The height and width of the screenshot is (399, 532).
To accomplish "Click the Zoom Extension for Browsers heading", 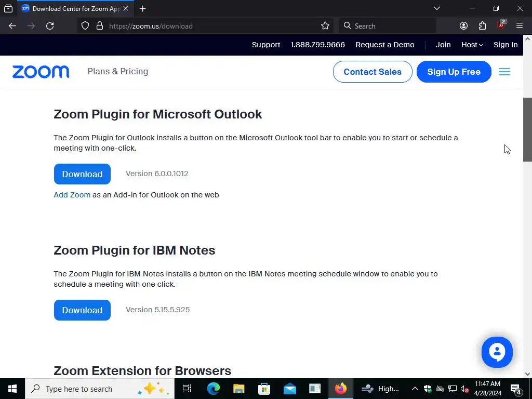I will 142,371.
